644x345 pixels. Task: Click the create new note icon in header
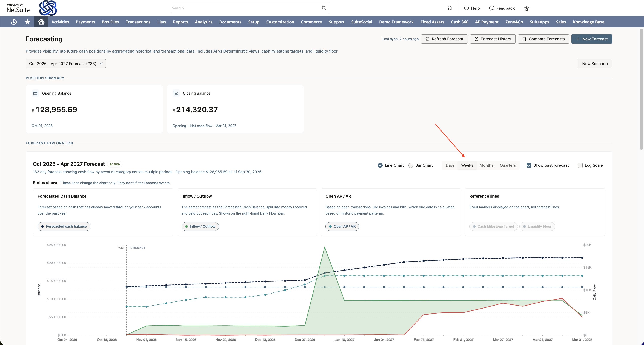(449, 8)
